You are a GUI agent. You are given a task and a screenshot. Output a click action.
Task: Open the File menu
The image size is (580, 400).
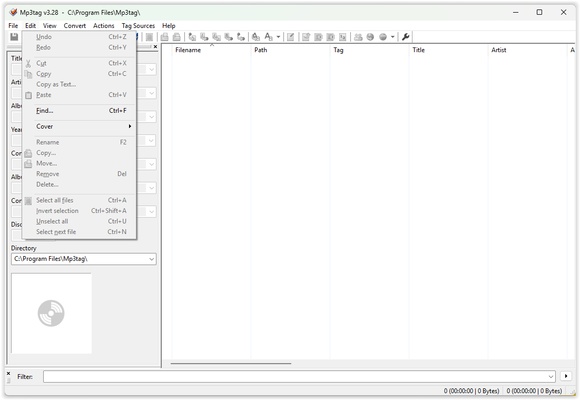pyautogui.click(x=13, y=26)
